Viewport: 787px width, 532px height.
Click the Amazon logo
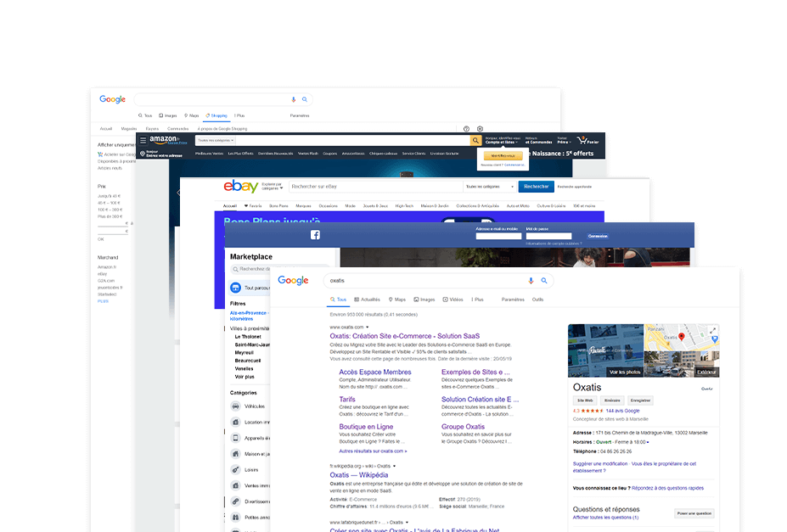(x=166, y=140)
